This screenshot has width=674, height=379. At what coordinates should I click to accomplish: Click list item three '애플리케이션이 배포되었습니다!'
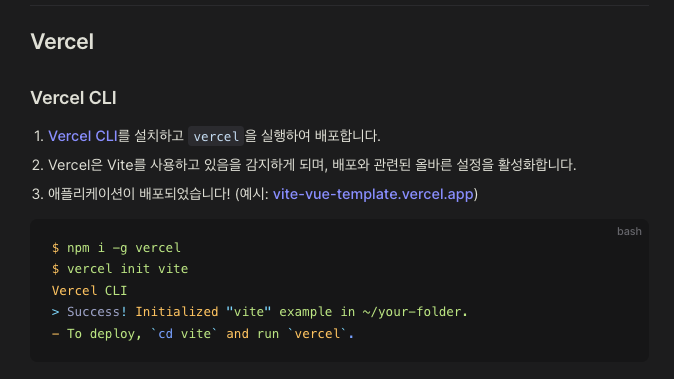coord(263,194)
